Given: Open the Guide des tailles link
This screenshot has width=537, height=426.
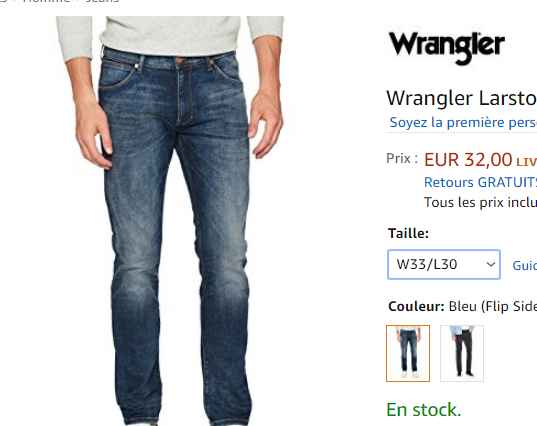Looking at the screenshot, I should (524, 265).
